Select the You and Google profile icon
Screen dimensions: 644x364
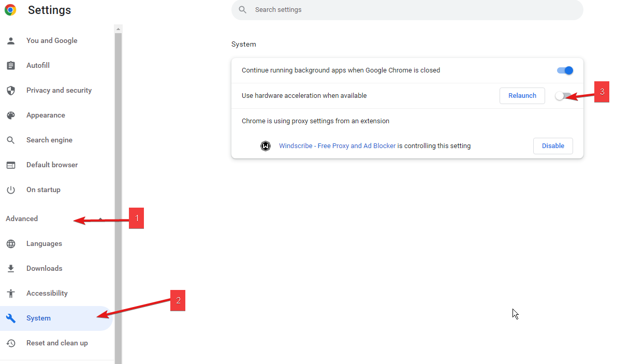[x=11, y=40]
